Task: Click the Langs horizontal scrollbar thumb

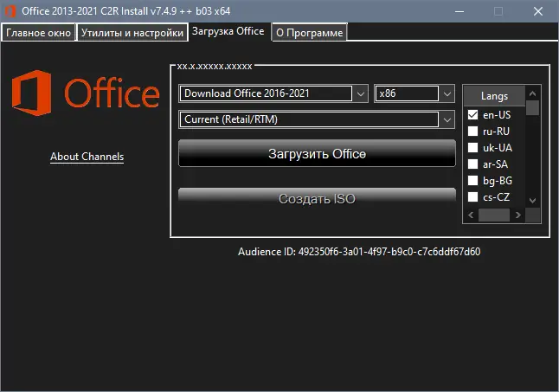Action: [x=494, y=215]
